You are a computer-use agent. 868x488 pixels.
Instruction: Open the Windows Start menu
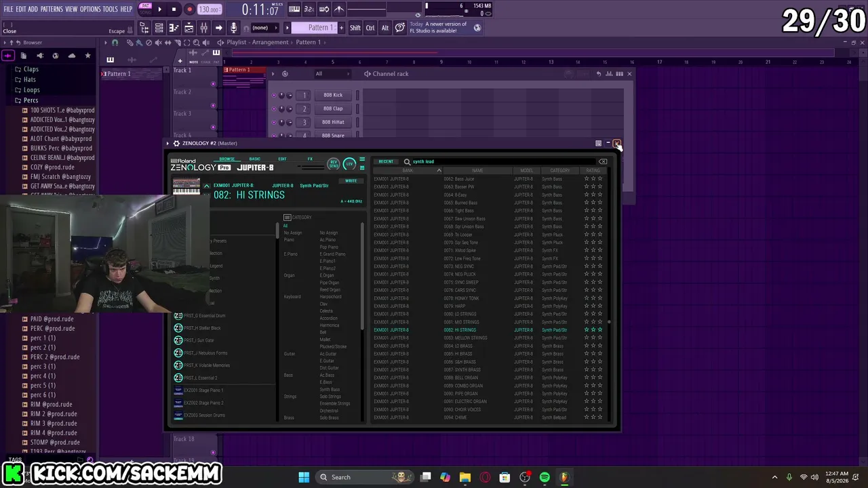(304, 477)
